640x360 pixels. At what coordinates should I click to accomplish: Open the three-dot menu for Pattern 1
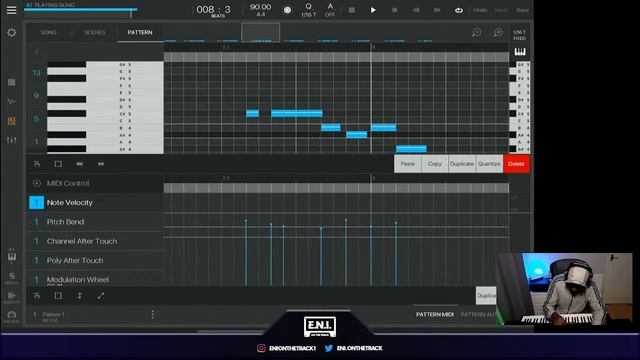153,314
